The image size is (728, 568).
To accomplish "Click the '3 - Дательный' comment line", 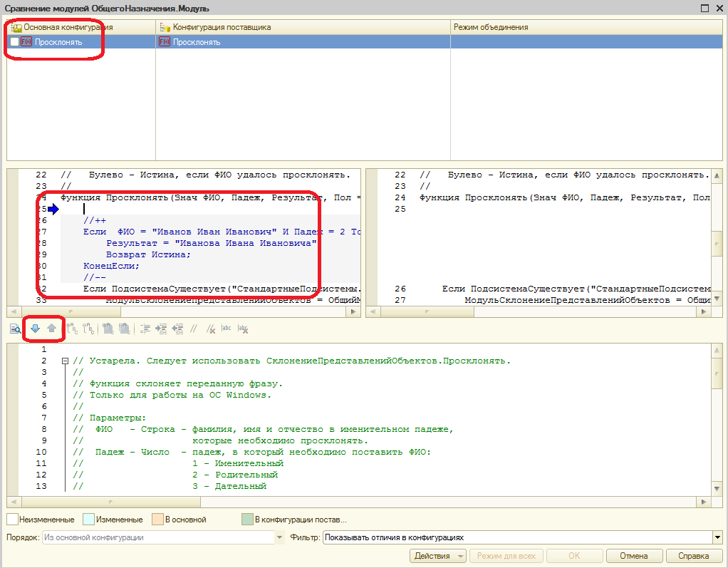I will (x=229, y=486).
